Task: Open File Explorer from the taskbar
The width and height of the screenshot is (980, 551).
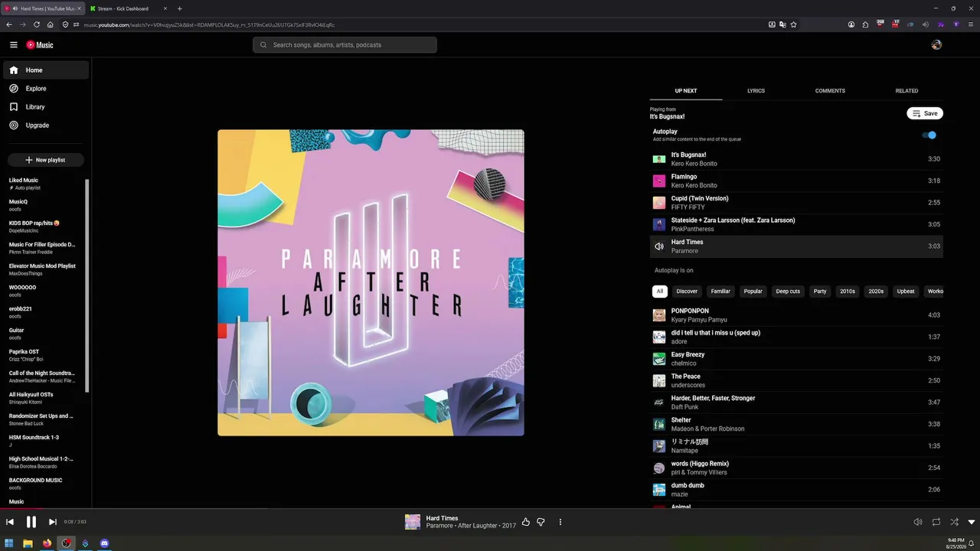Action: (x=28, y=543)
